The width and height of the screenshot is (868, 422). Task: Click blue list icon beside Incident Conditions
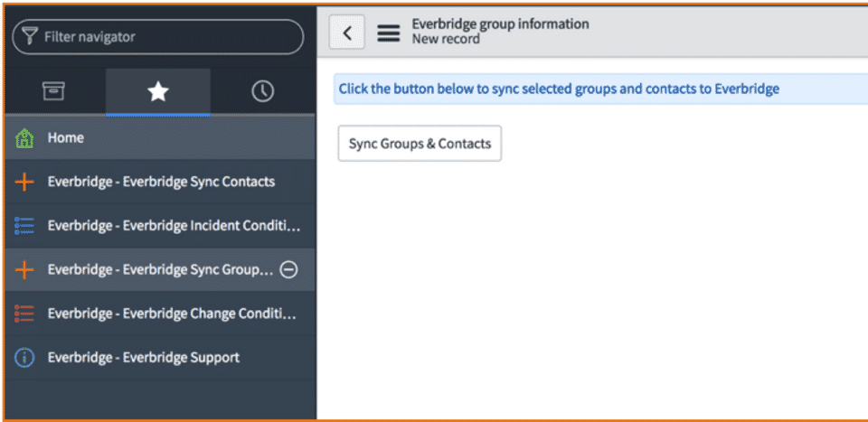click(24, 226)
